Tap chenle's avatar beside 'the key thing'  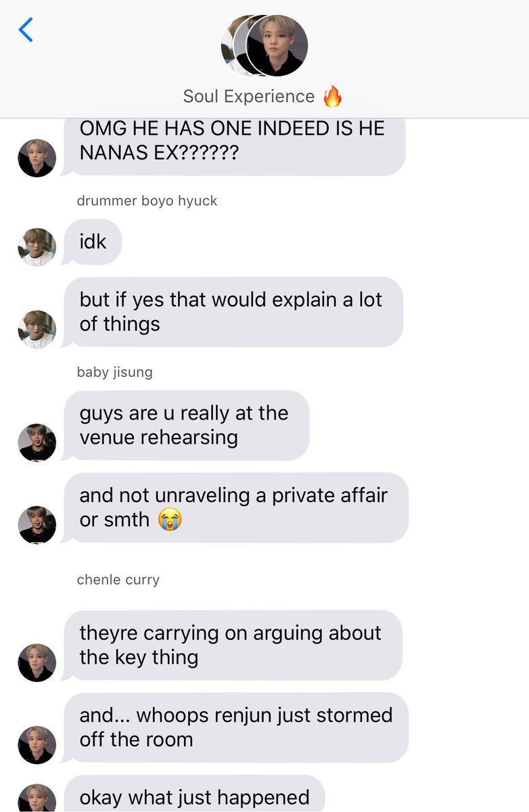pyautogui.click(x=37, y=662)
